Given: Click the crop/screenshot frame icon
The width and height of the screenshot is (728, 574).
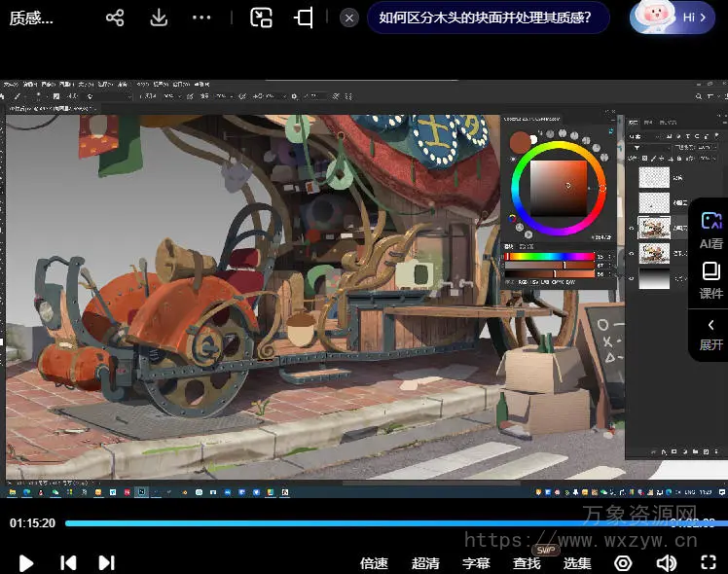Looking at the screenshot, I should click(305, 18).
